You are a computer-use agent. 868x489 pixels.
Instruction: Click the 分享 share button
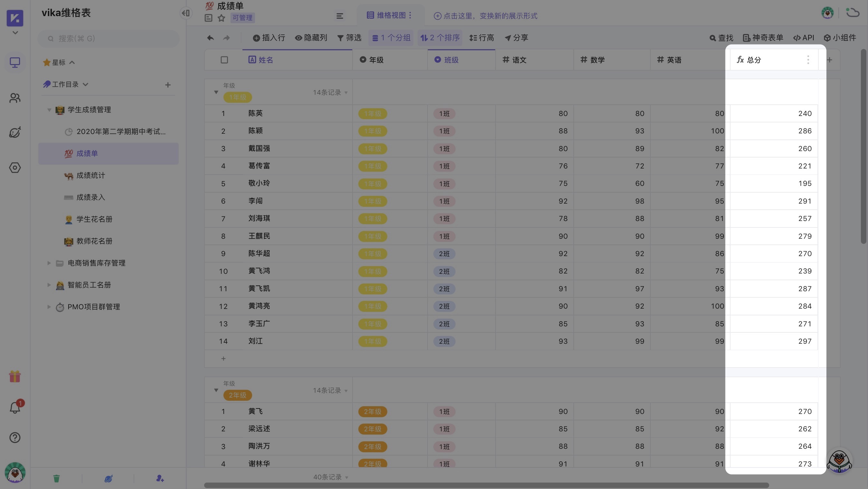tap(516, 38)
